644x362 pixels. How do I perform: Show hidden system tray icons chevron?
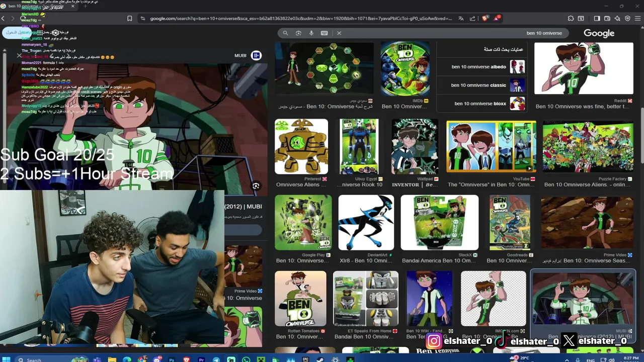[568, 359]
